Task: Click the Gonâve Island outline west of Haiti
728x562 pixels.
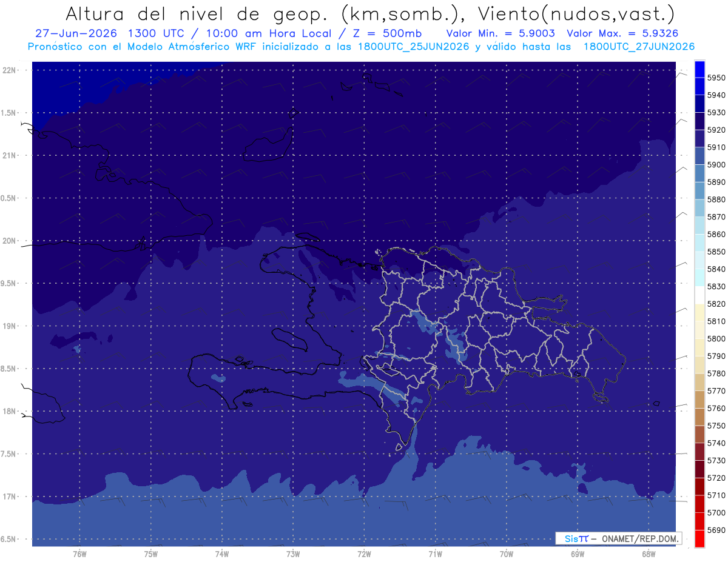Action: (x=289, y=339)
